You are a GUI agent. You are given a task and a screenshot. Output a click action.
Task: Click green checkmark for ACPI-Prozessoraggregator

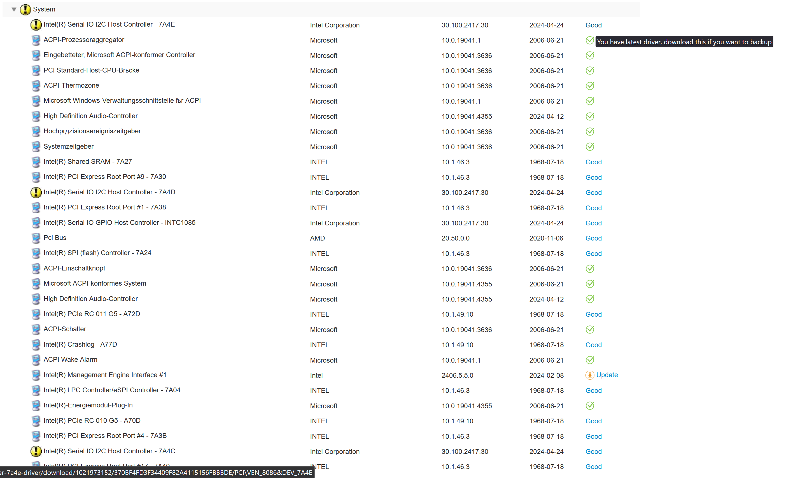click(590, 40)
